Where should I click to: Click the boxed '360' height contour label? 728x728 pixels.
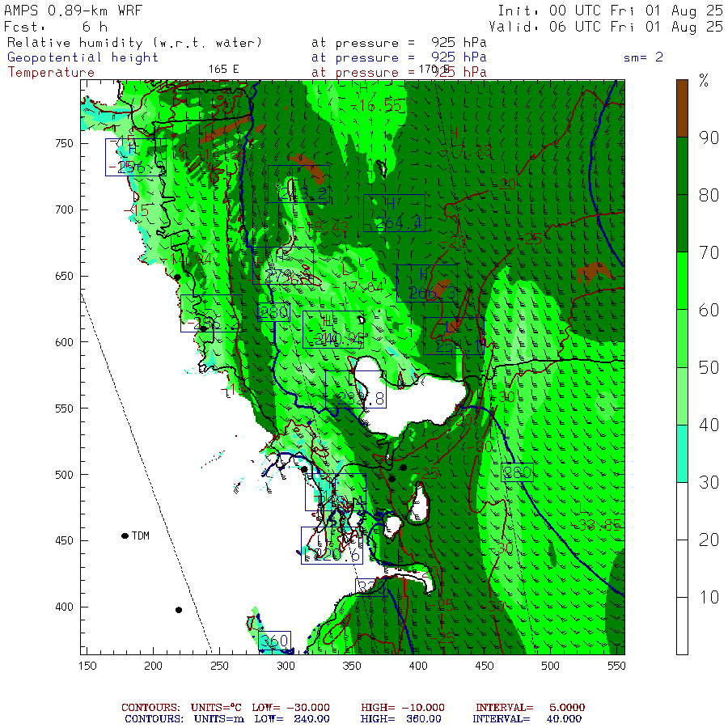pyautogui.click(x=274, y=641)
